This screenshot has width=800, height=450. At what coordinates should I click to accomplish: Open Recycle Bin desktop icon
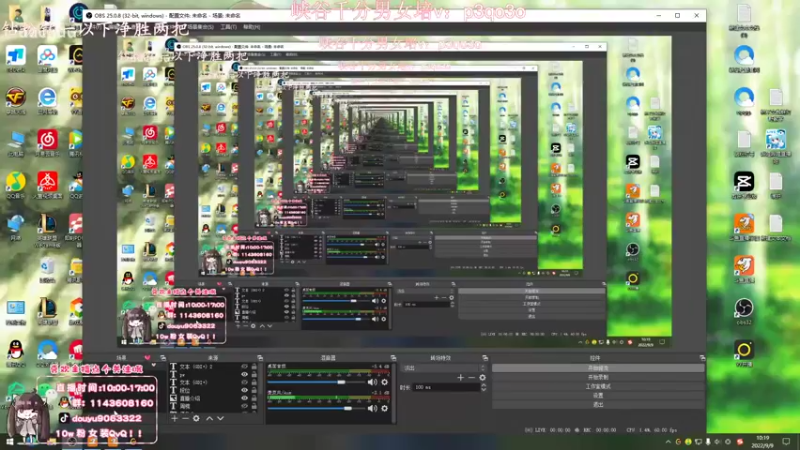point(47,269)
